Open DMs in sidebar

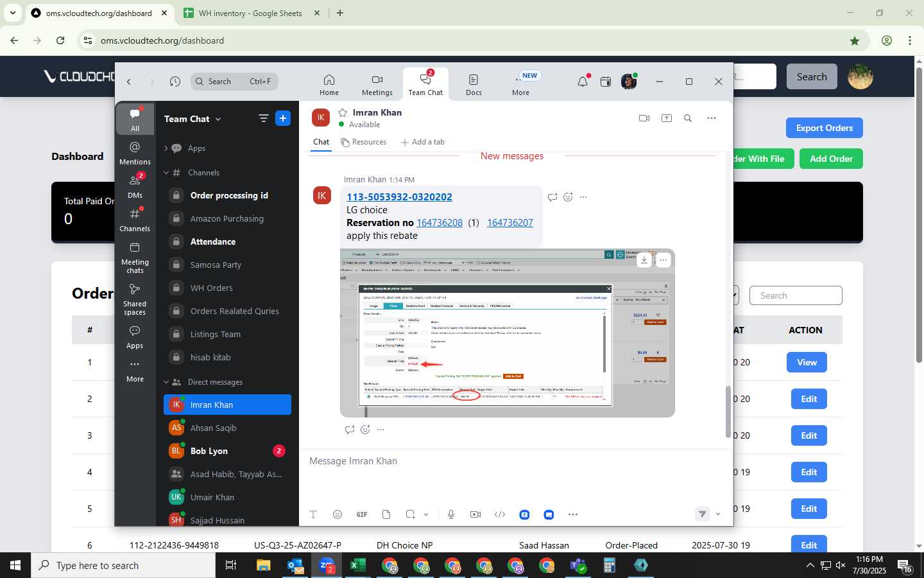(135, 186)
